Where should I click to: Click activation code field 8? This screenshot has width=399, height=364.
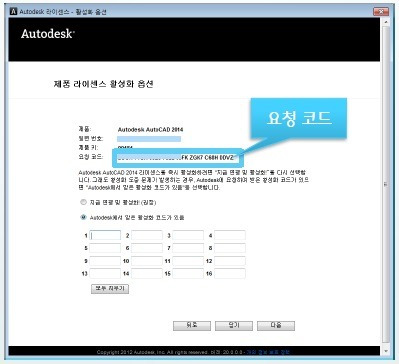coord(230,248)
